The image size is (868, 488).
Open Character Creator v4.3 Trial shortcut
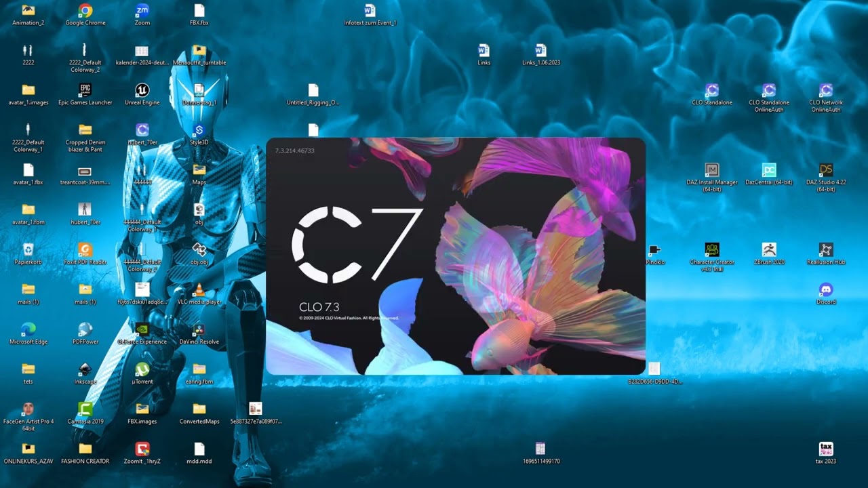pyautogui.click(x=711, y=249)
